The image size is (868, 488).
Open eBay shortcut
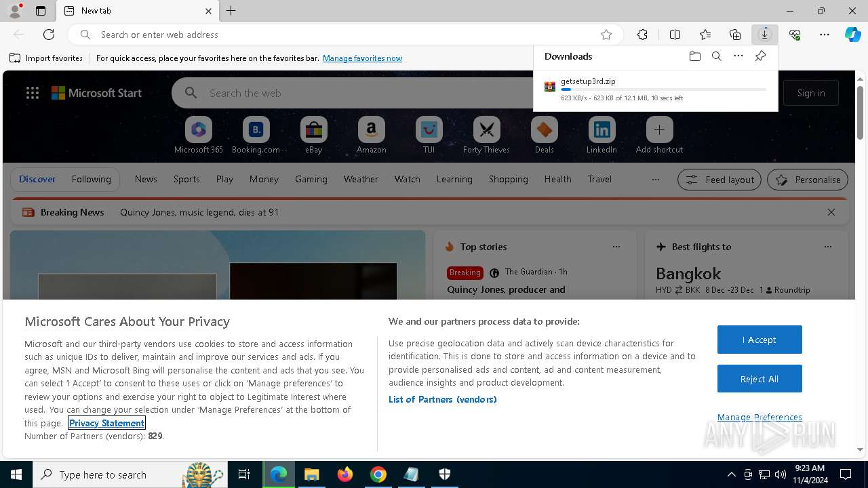point(313,135)
